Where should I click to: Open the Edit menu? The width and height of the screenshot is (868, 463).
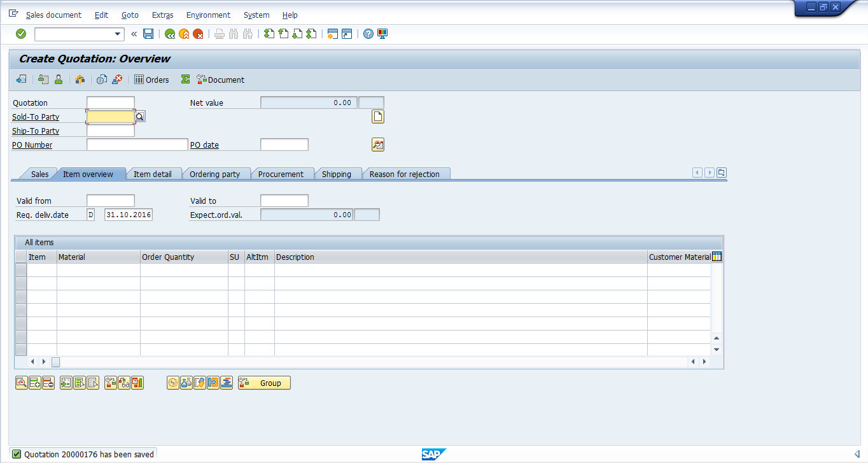101,15
